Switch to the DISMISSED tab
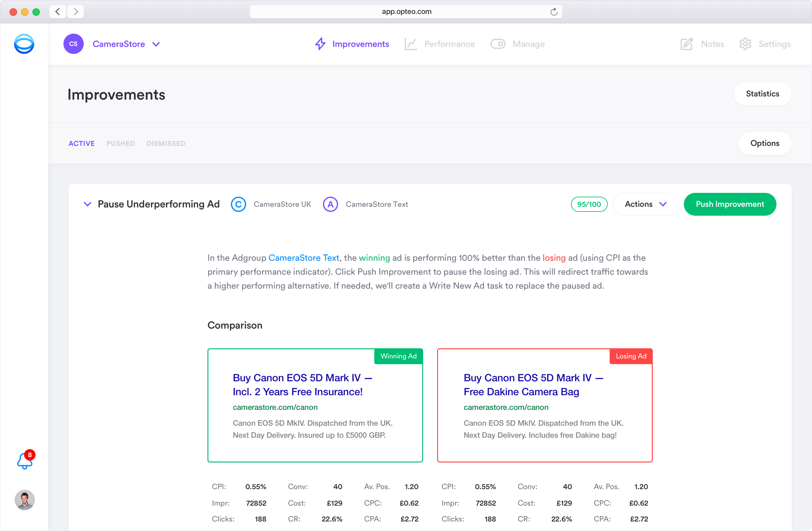Image resolution: width=812 pixels, height=531 pixels. [166, 144]
